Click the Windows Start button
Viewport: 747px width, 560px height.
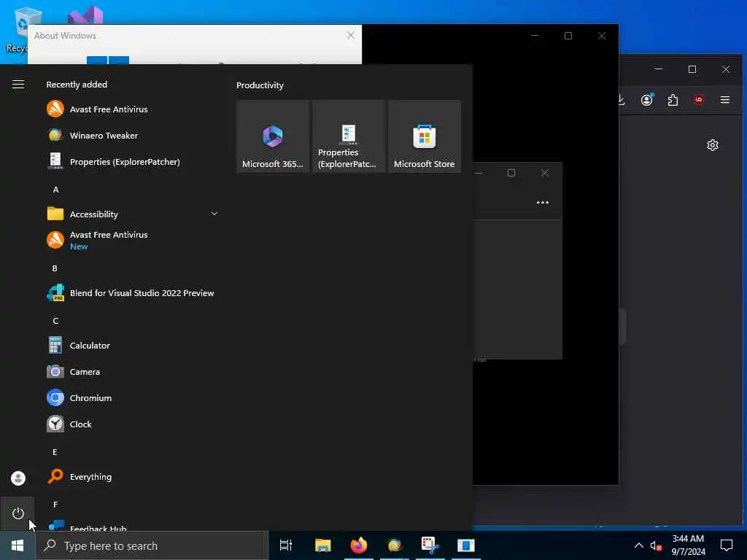click(18, 545)
